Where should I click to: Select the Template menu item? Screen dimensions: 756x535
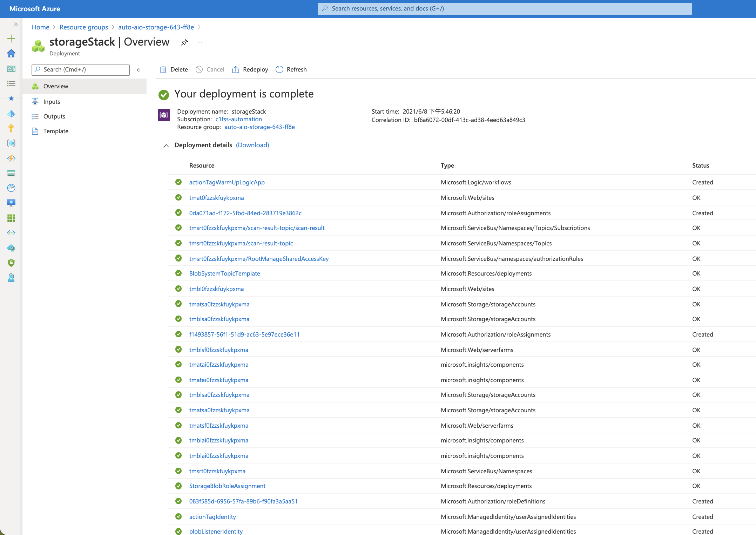coord(56,131)
